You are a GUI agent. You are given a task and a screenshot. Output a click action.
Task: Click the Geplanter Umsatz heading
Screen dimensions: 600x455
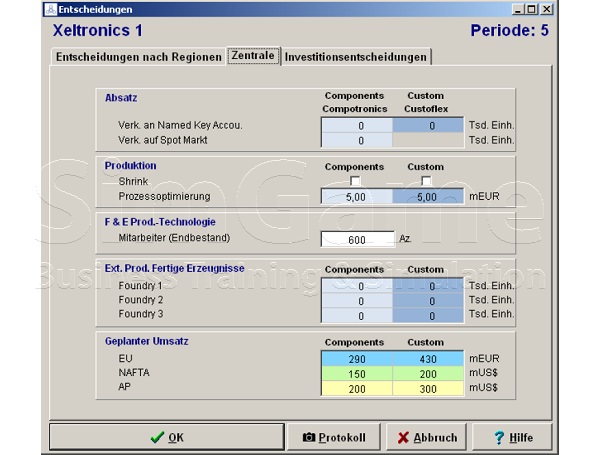(x=147, y=341)
